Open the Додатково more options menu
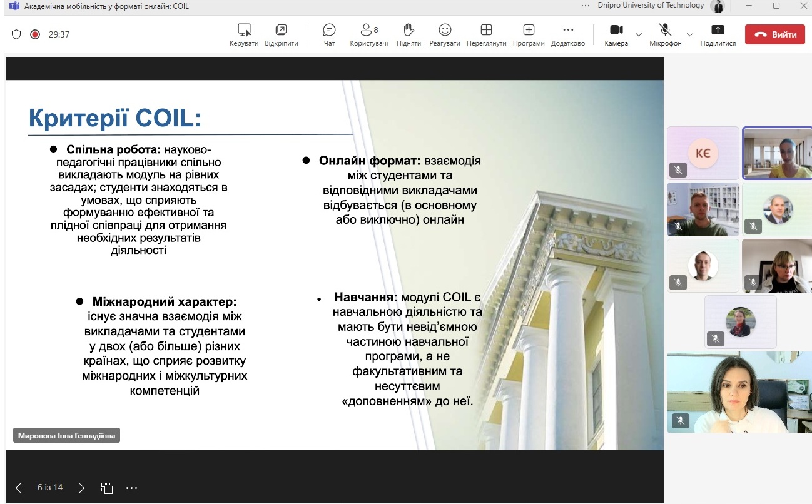Viewport: 812px width, 504px height. tap(567, 30)
